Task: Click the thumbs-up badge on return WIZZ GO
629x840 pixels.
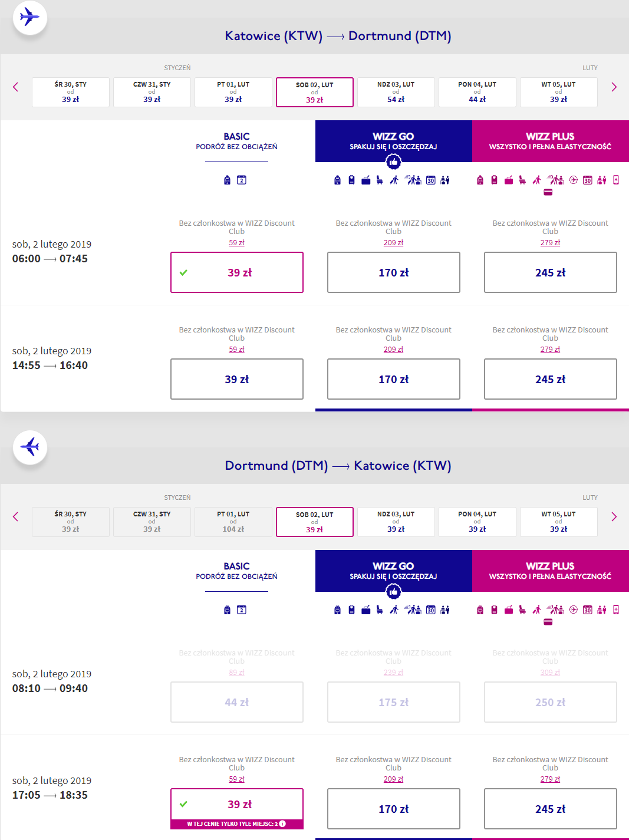Action: (x=393, y=591)
